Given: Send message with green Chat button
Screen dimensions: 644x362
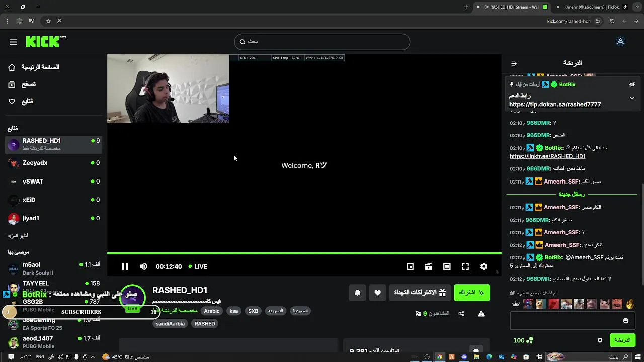Looking at the screenshot, I should pyautogui.click(x=622, y=340).
